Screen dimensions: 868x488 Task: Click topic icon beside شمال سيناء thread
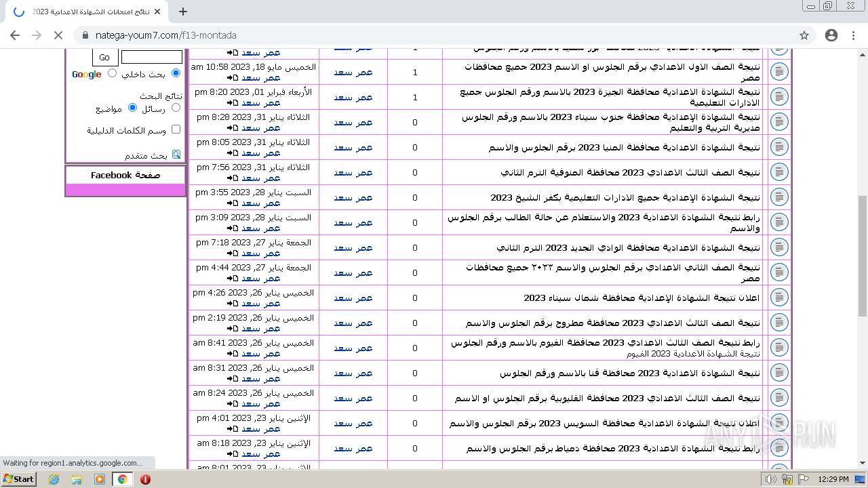tap(779, 298)
